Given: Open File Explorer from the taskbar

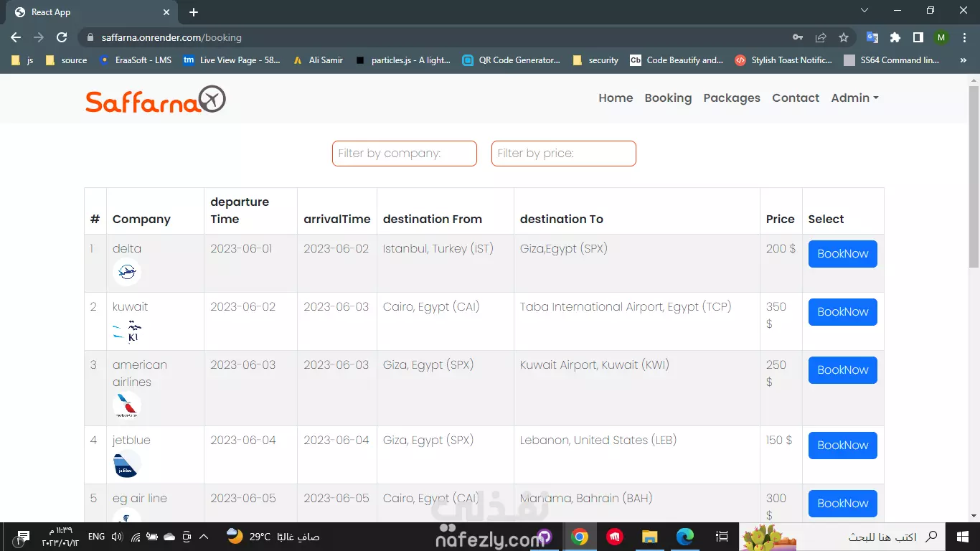Looking at the screenshot, I should [649, 537].
